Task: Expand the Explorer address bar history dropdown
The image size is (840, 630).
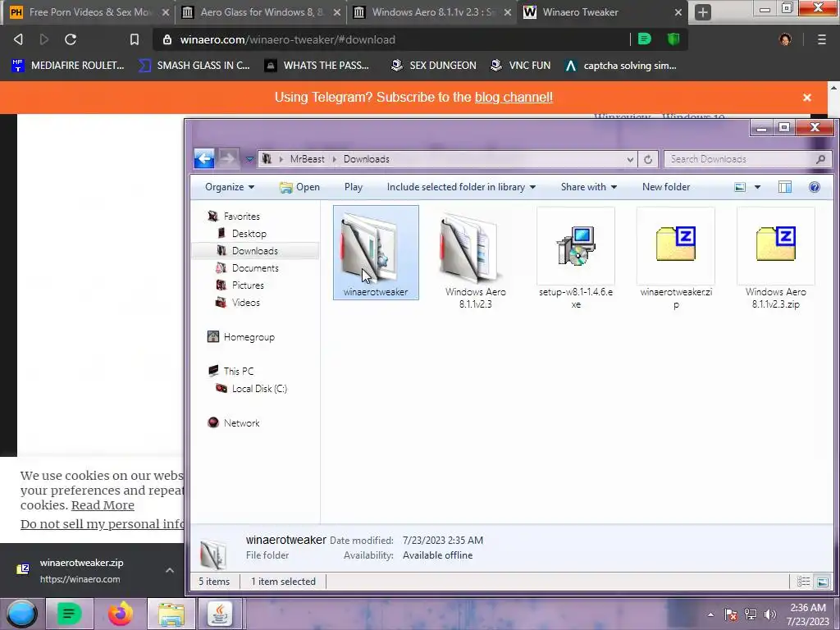Action: 630,159
